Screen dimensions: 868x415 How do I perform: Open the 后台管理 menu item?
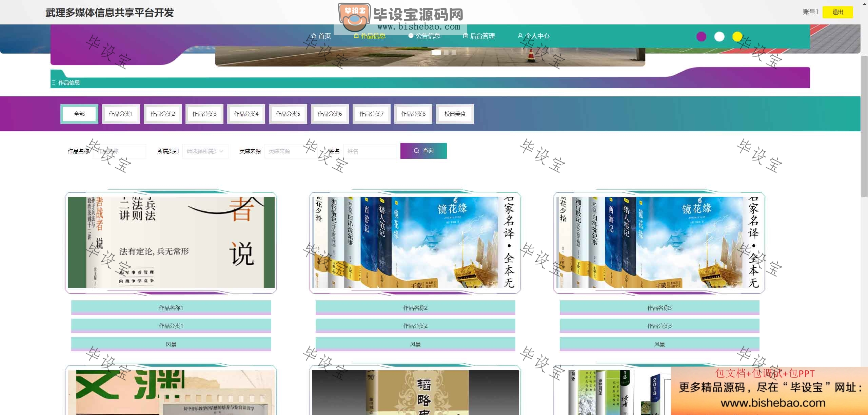[x=479, y=36]
